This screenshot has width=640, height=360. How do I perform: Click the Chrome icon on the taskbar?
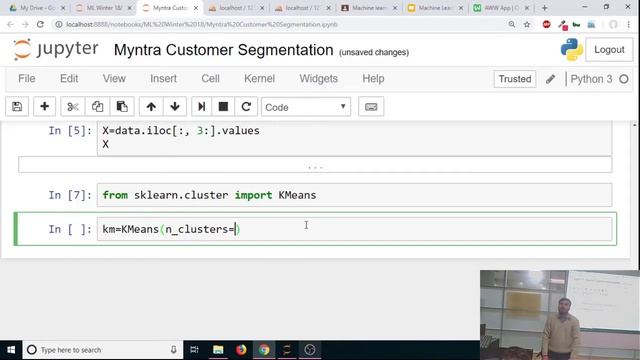click(x=264, y=350)
